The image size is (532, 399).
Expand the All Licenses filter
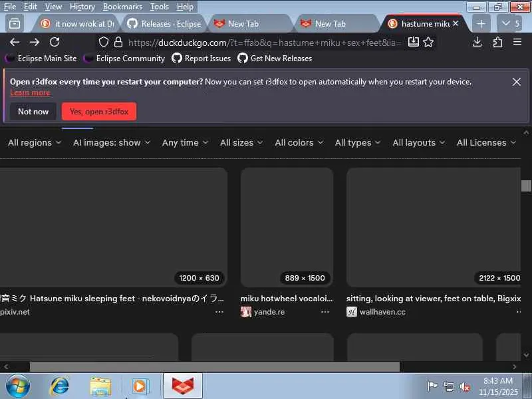click(x=486, y=143)
